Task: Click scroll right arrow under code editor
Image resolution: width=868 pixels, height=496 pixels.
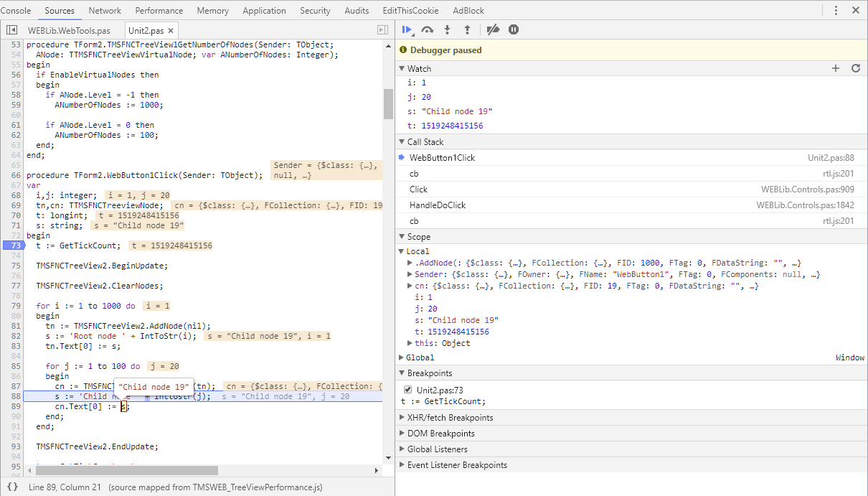Action: 377,471
